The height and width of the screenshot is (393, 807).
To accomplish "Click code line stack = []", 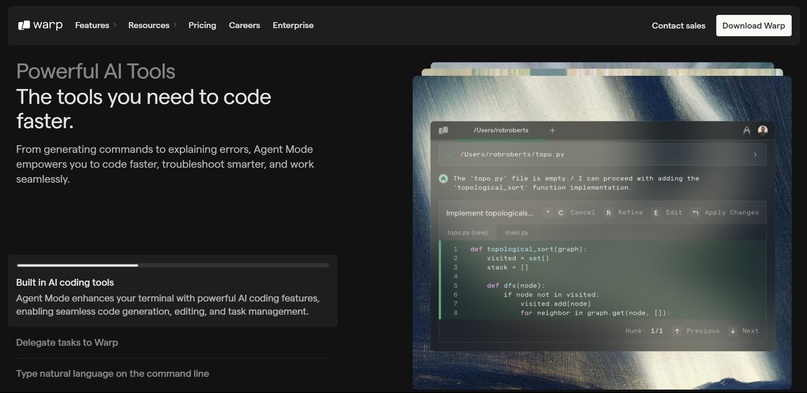I will coord(507,267).
